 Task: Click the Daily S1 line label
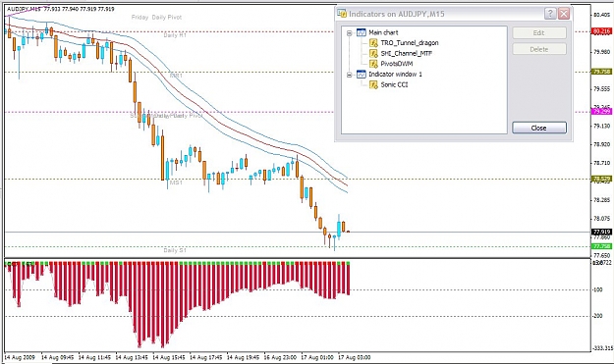(175, 250)
